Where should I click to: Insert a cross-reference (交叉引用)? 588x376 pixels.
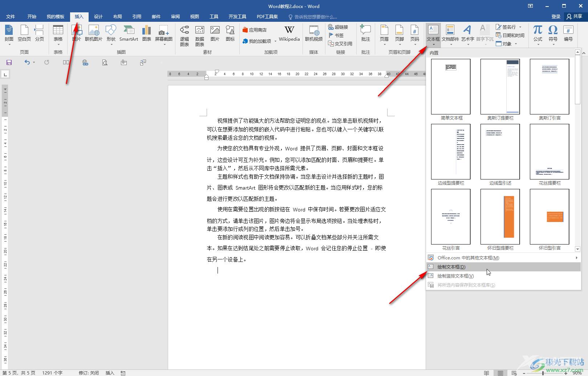pyautogui.click(x=340, y=44)
